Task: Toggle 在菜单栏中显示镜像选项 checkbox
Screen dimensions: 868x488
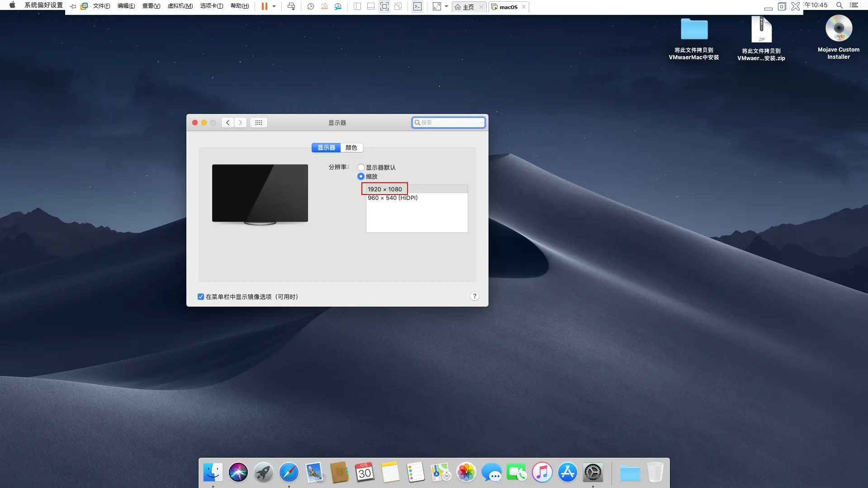Action: (x=201, y=297)
